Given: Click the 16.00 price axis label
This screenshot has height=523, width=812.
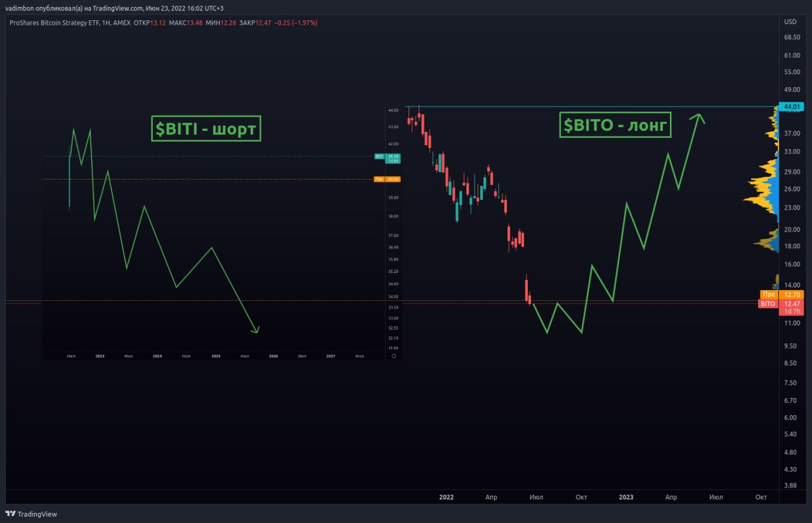Looking at the screenshot, I should pos(793,265).
